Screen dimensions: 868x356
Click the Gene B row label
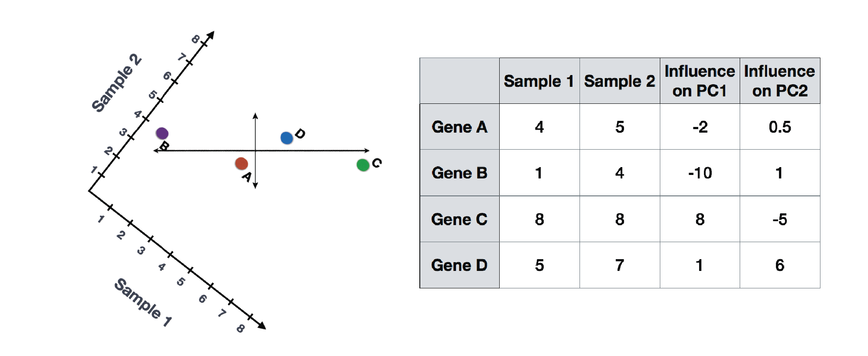coord(460,173)
